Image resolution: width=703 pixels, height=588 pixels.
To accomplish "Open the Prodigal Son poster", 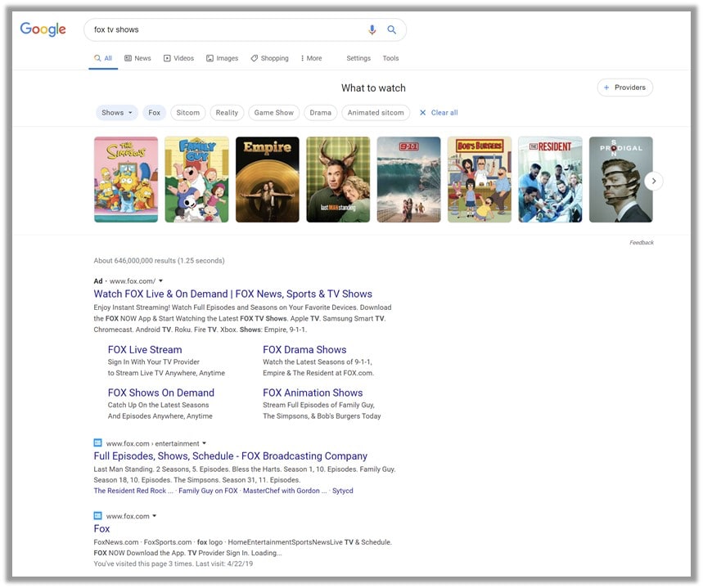I will tap(621, 179).
